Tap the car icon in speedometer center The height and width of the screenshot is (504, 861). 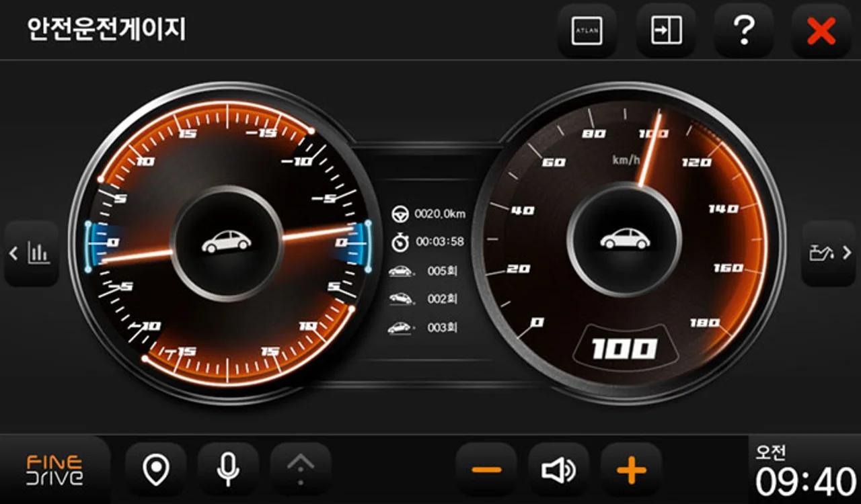coord(625,239)
